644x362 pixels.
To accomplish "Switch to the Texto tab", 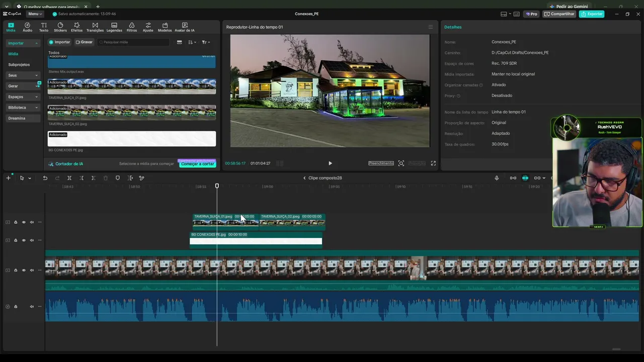I will (x=44, y=27).
